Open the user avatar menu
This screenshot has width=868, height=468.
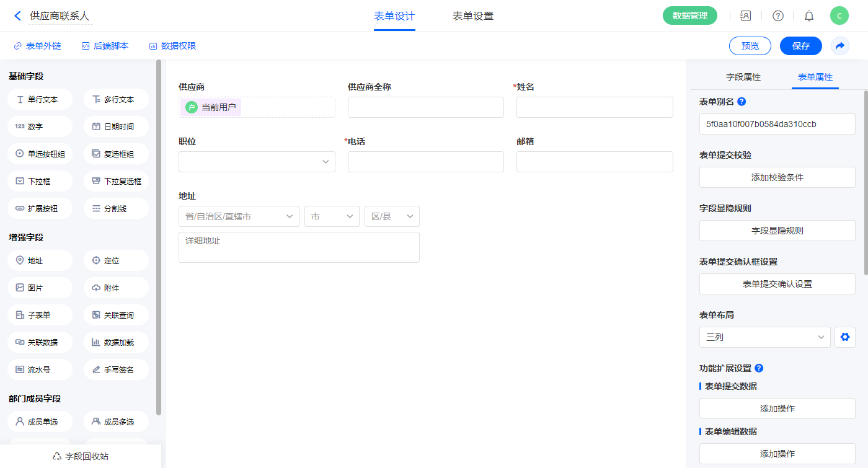tap(839, 16)
